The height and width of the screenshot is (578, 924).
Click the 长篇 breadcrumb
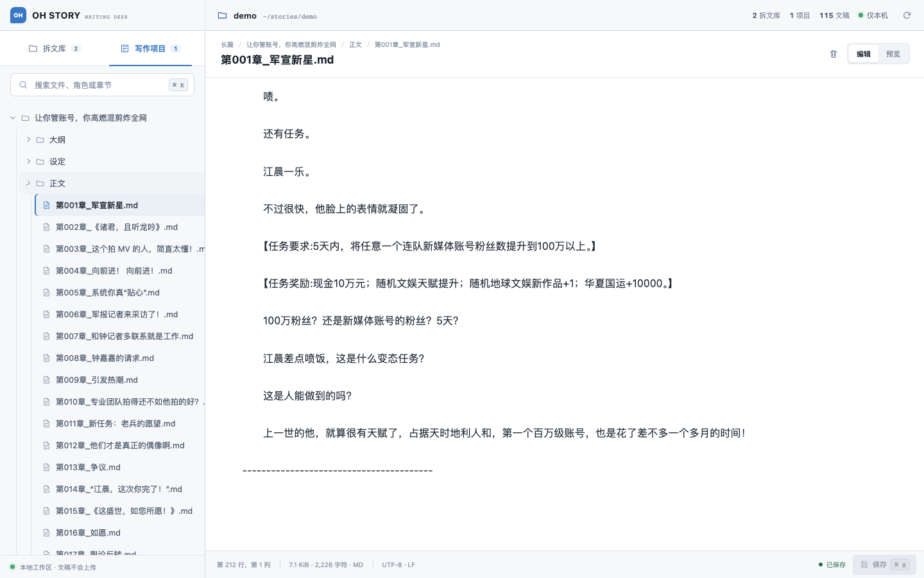227,45
